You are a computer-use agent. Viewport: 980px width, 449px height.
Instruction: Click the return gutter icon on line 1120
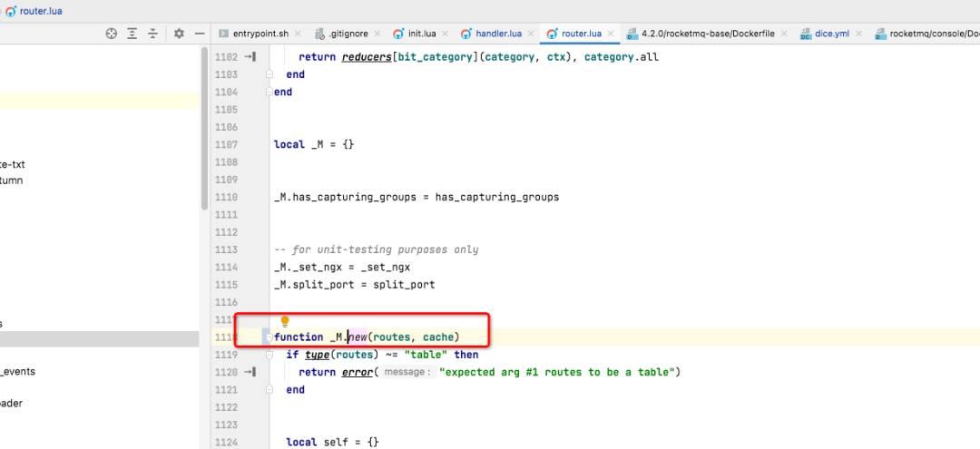click(x=250, y=372)
